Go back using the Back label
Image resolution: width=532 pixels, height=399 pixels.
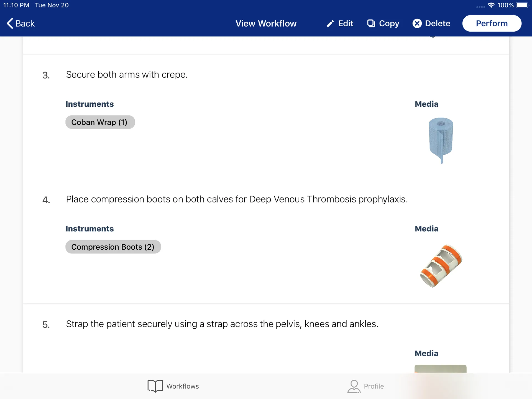click(x=25, y=24)
